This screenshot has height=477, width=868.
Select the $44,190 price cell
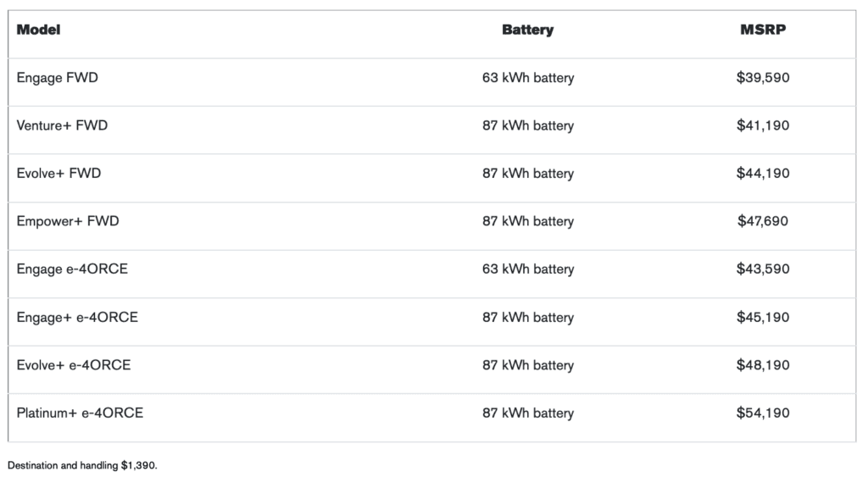pos(763,174)
